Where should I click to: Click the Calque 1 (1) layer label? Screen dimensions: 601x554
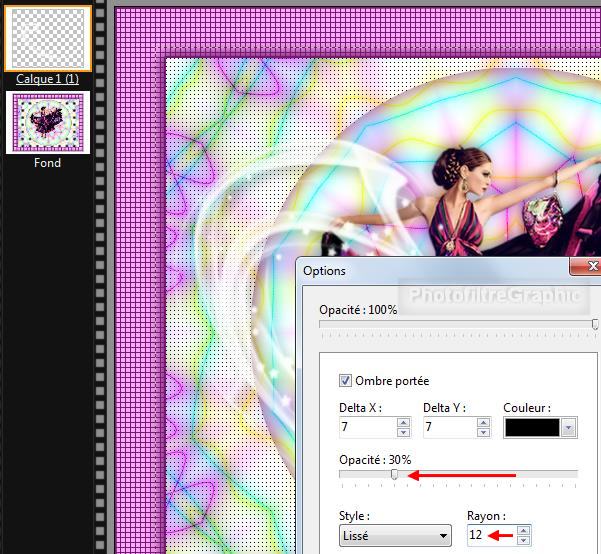(x=48, y=79)
